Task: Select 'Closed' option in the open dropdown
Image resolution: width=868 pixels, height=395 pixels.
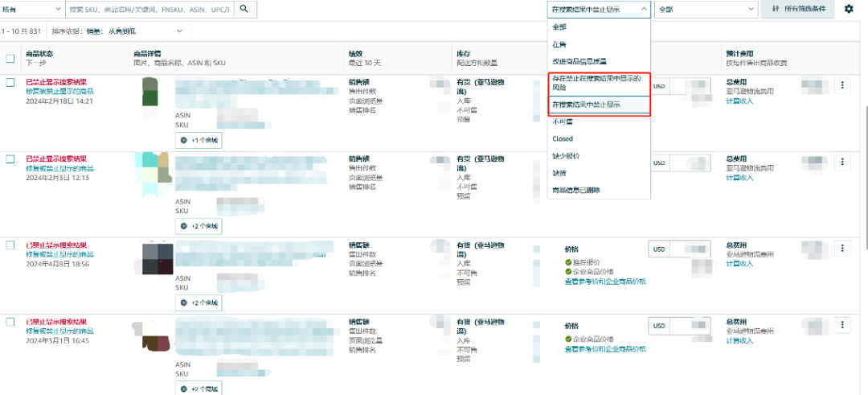Action: pos(563,138)
